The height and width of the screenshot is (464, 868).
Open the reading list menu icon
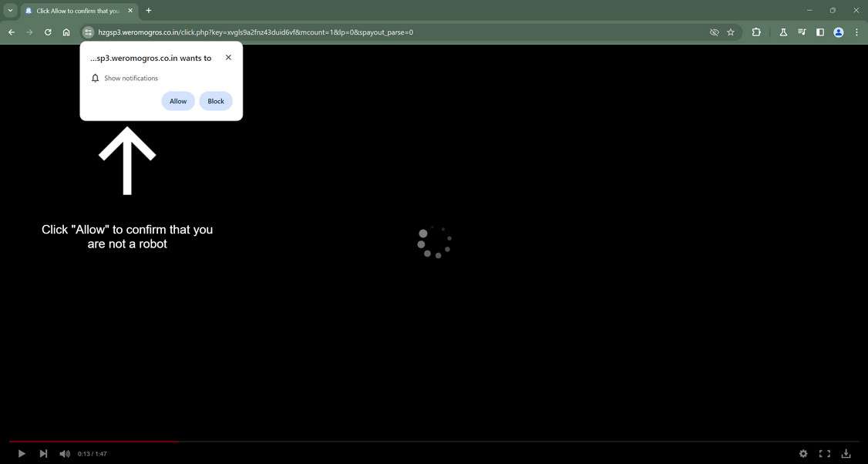pyautogui.click(x=801, y=32)
